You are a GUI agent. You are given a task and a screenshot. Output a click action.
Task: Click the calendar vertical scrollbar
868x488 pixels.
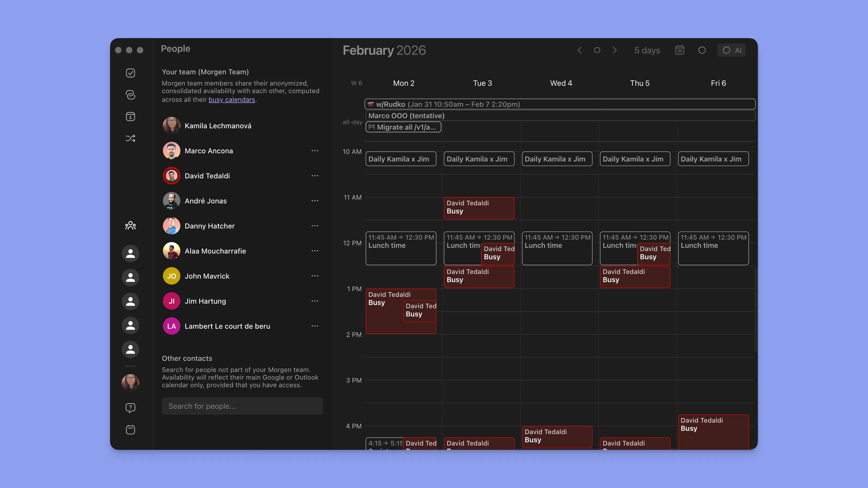756,309
